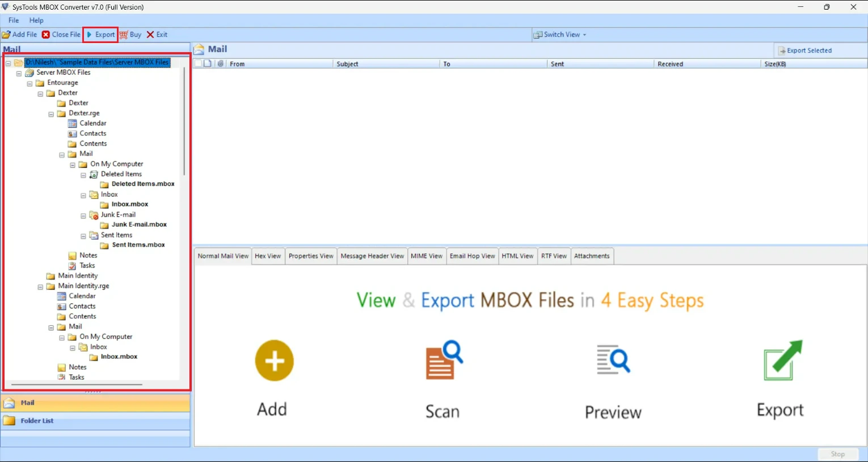This screenshot has width=868, height=462.
Task: Click the Close File toolbar button
Action: pyautogui.click(x=61, y=35)
